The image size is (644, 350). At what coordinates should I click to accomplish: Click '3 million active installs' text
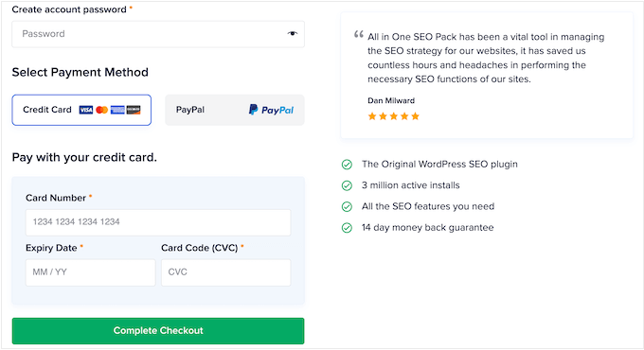click(x=411, y=185)
